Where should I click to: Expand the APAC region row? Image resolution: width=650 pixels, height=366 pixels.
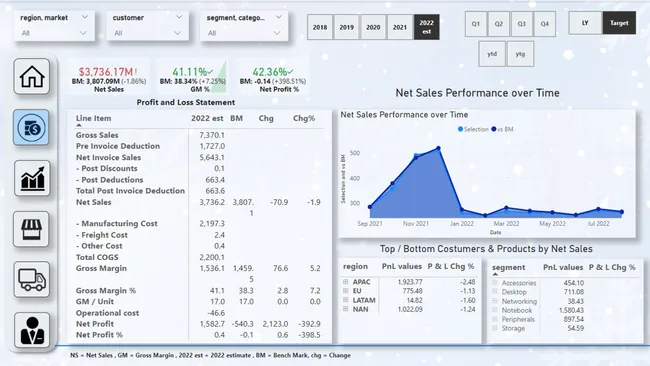point(345,282)
